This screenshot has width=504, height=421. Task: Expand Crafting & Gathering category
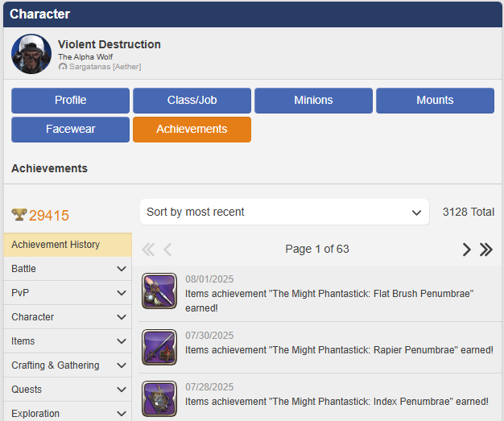68,365
